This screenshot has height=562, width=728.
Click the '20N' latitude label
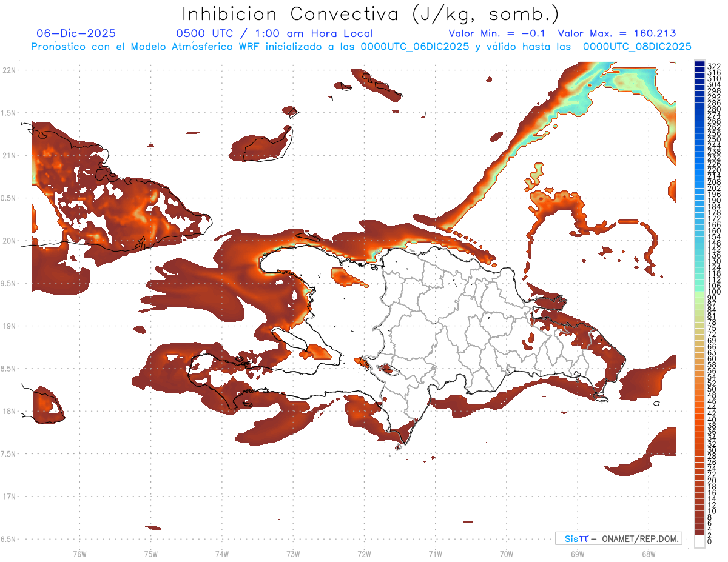[9, 241]
